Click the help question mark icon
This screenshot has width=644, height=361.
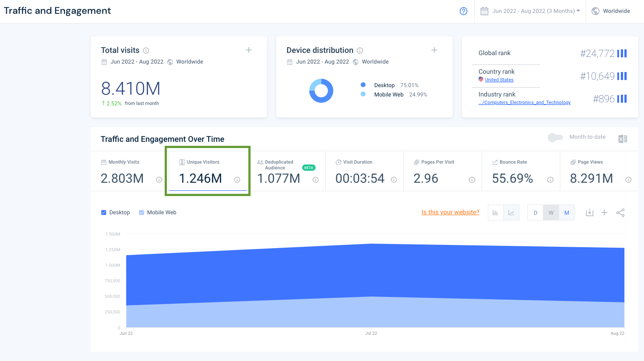click(463, 11)
